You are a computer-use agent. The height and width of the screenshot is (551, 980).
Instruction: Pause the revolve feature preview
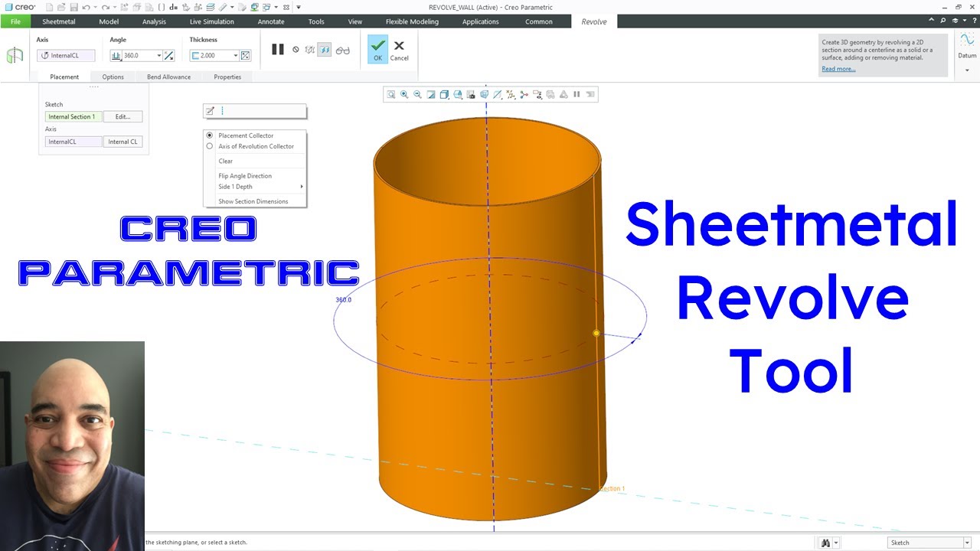tap(278, 50)
